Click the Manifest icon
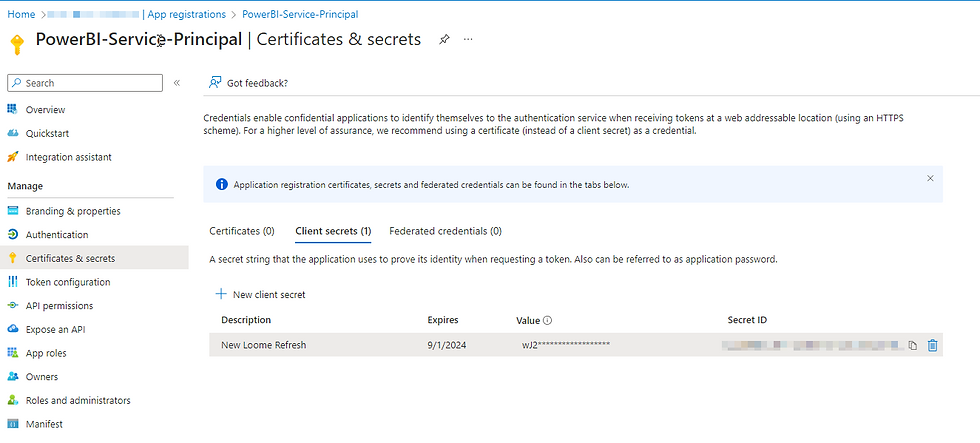The width and height of the screenshot is (980, 443). point(12,424)
